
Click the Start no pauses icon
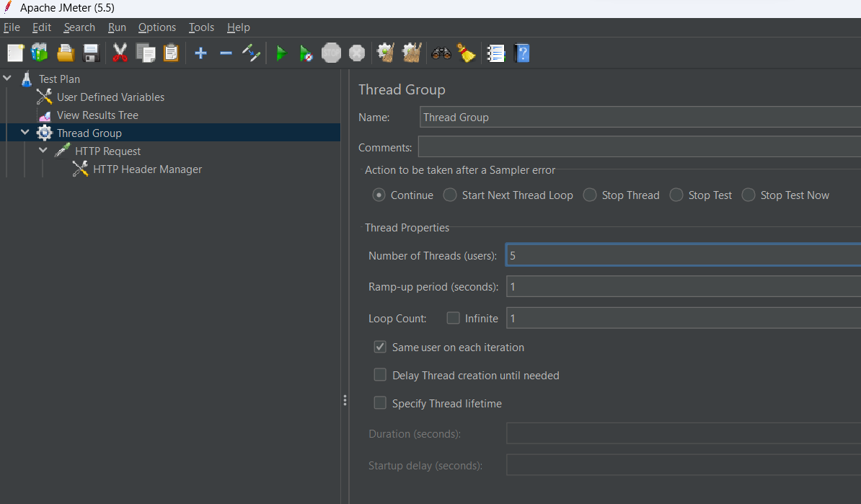coord(306,53)
